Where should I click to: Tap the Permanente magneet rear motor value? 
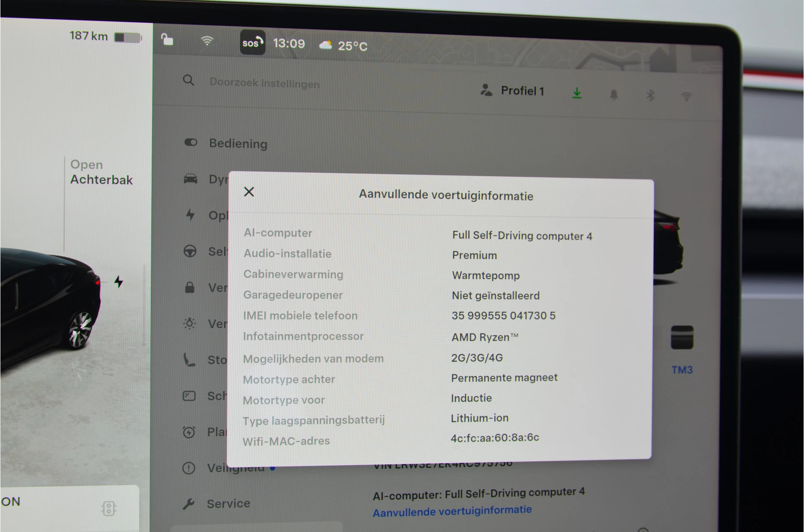[504, 378]
